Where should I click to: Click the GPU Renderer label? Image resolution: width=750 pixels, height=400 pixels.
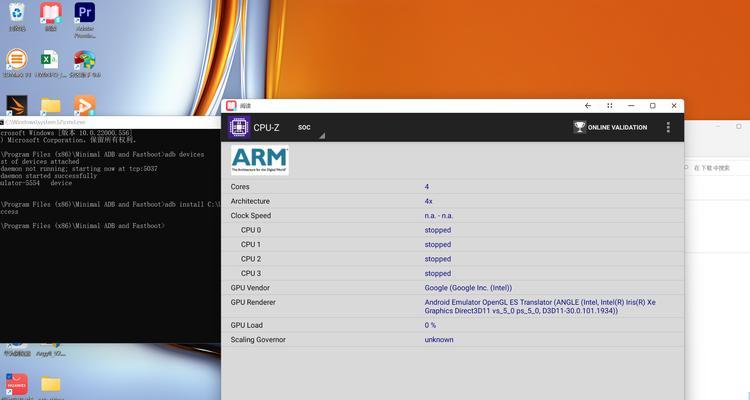(x=253, y=302)
